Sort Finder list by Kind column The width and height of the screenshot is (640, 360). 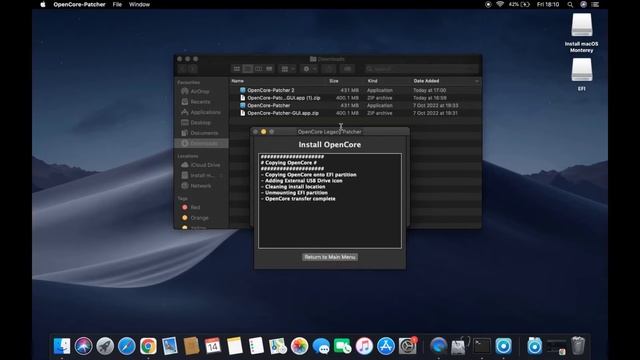(372, 81)
